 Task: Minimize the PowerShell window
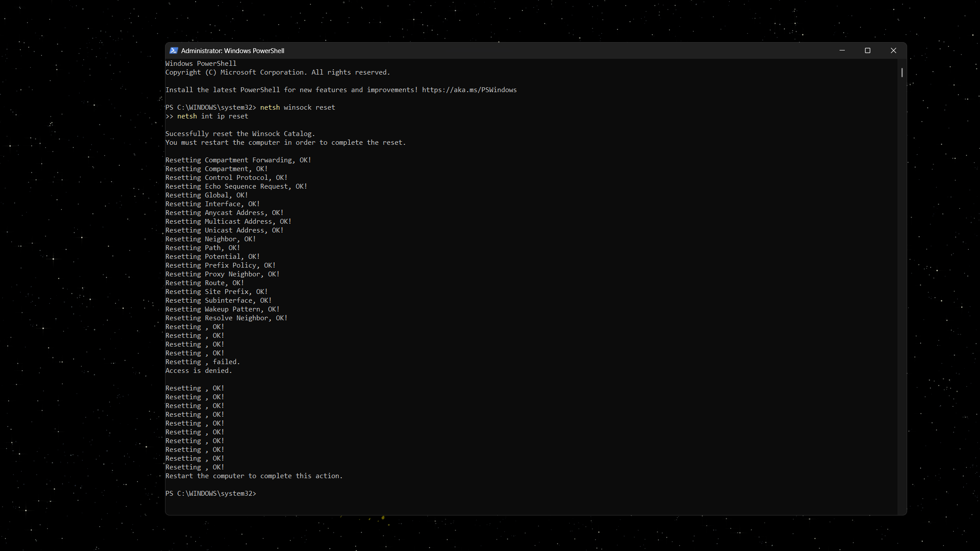tap(842, 50)
